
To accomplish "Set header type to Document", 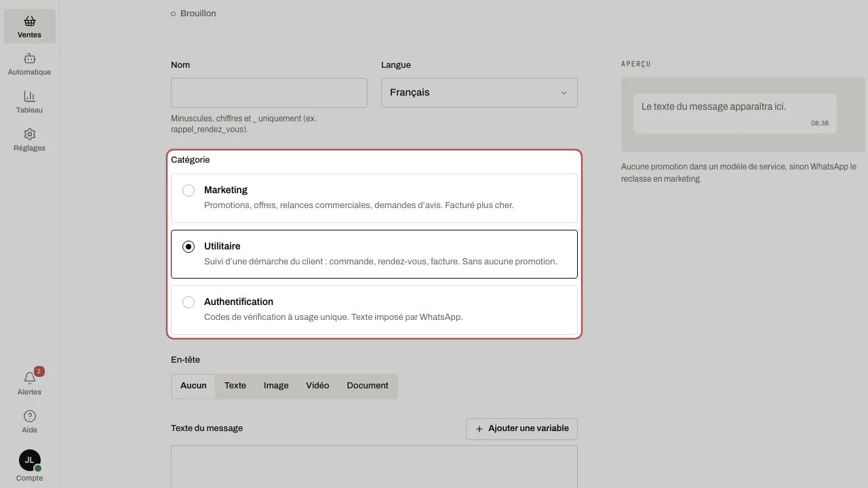I will [368, 386].
